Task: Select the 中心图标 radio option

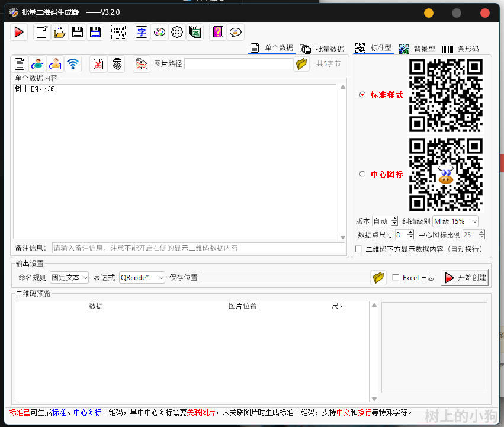Action: point(362,174)
